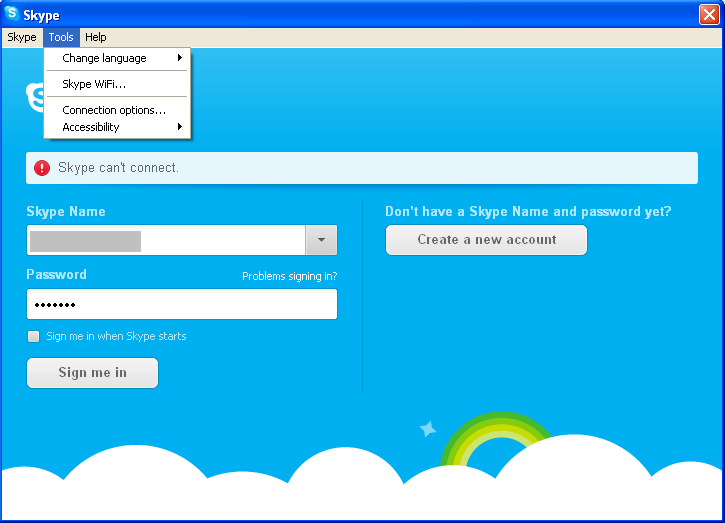This screenshot has width=725, height=523.
Task: Expand the Change language submenu
Action: pos(117,58)
